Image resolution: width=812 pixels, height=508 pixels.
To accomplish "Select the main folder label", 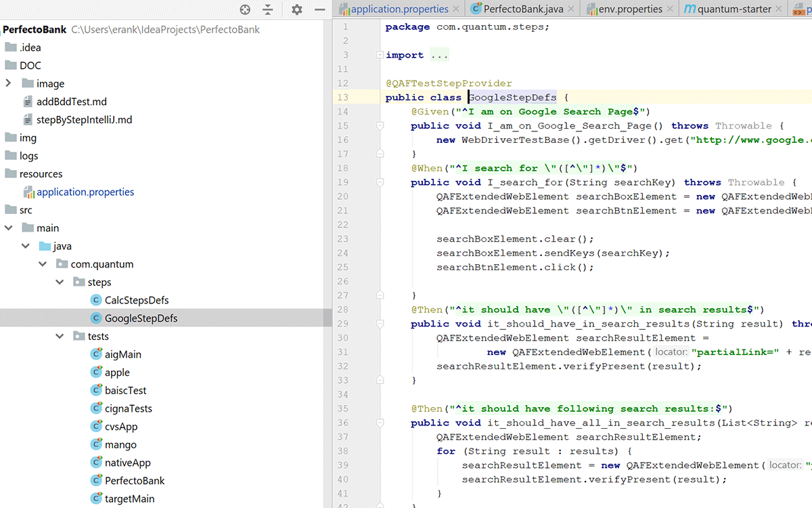I will pos(48,228).
